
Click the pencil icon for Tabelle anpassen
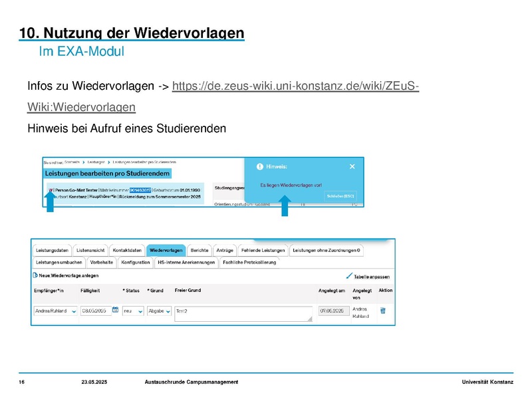tap(349, 276)
